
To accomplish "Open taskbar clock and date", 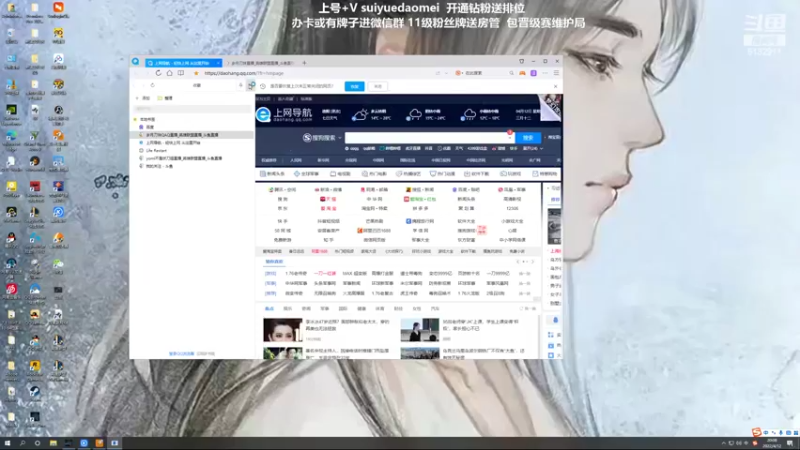I will coord(772,443).
